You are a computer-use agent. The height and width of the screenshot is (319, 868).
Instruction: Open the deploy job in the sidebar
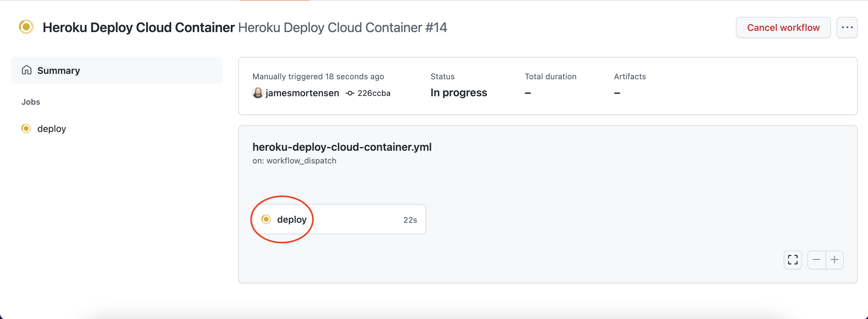(52, 129)
